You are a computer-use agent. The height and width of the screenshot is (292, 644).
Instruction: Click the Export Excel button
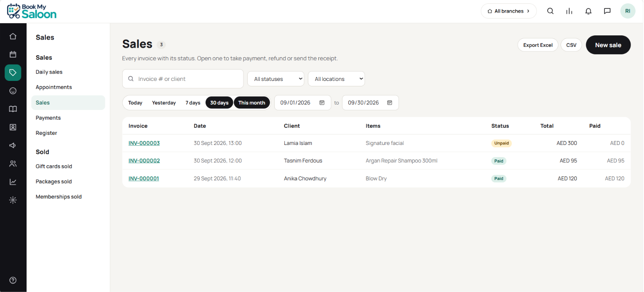pyautogui.click(x=538, y=45)
